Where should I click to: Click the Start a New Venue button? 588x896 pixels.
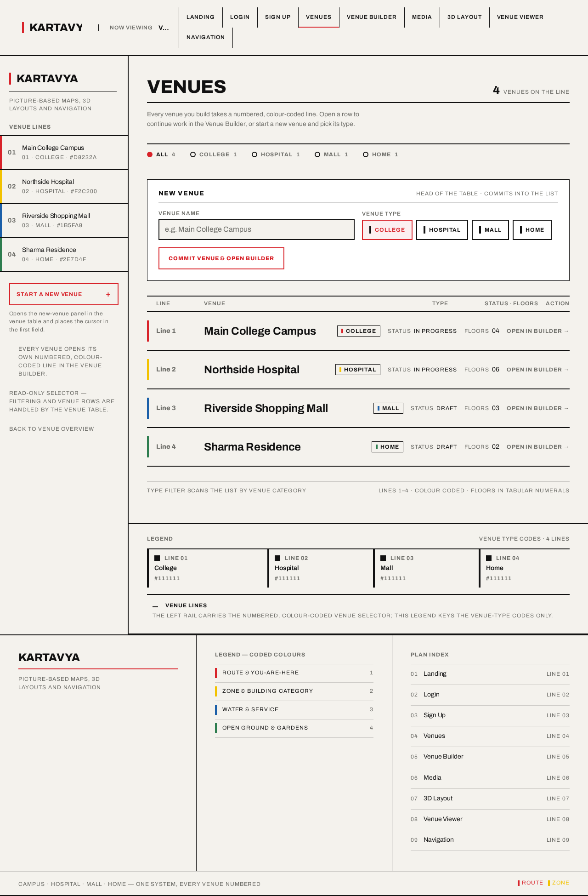pos(64,294)
